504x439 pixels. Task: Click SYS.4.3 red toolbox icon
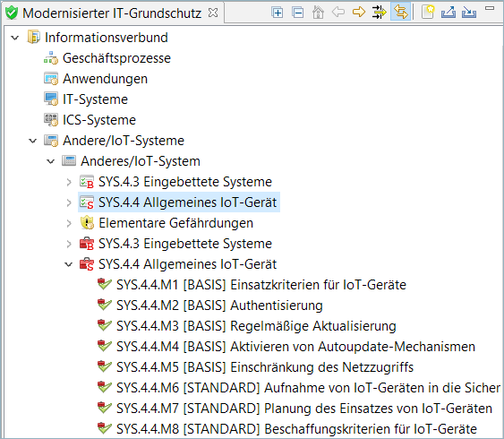point(87,244)
